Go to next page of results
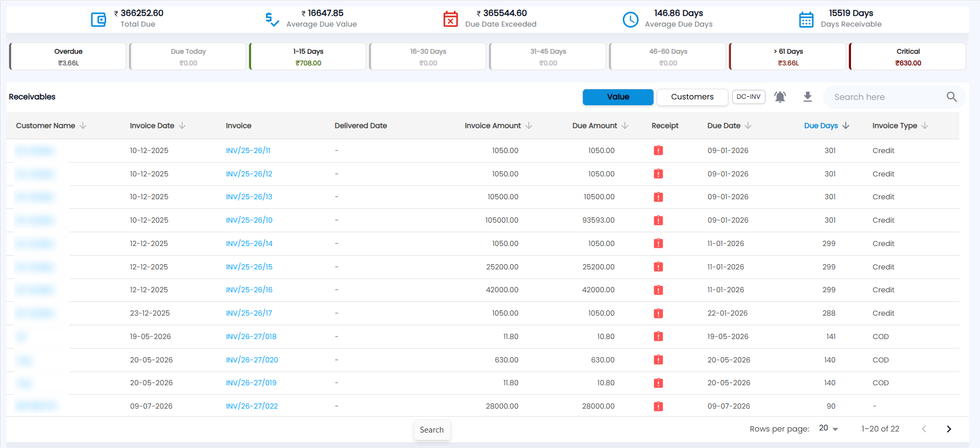Viewport: 980px width, 448px height. 949,429
